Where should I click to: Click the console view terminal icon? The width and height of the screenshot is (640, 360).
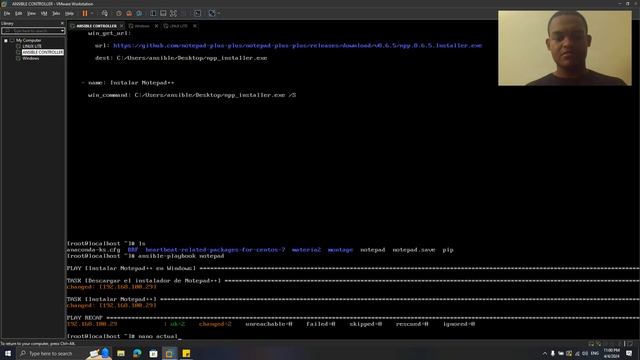tap(197, 13)
